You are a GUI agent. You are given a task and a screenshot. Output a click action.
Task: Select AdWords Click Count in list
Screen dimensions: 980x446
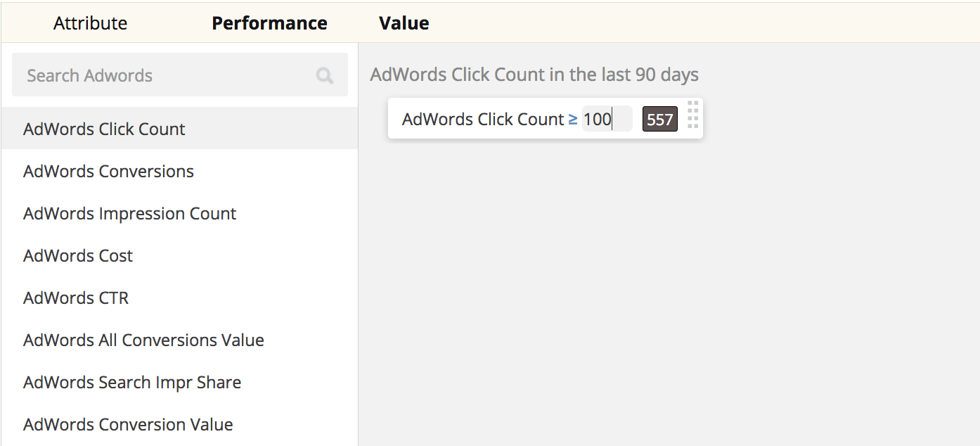(x=104, y=129)
